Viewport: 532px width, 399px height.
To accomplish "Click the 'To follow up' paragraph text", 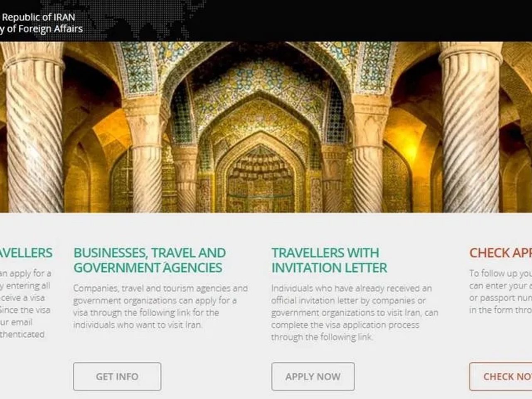I will pyautogui.click(x=500, y=291).
